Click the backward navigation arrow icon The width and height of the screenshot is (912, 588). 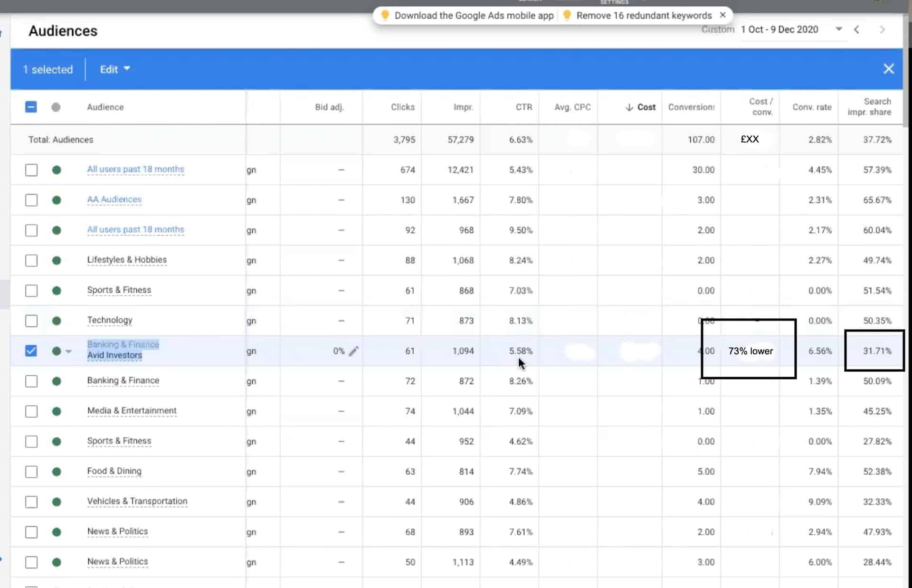coord(857,29)
